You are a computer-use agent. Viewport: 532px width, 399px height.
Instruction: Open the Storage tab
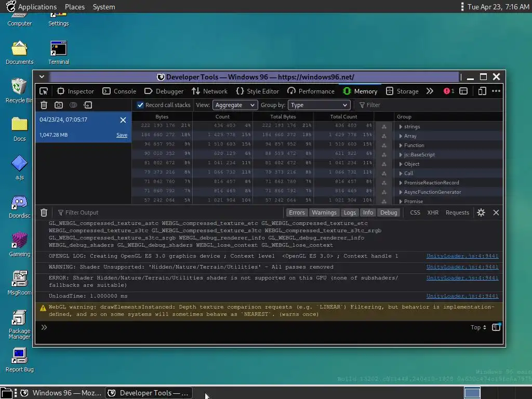[403, 91]
